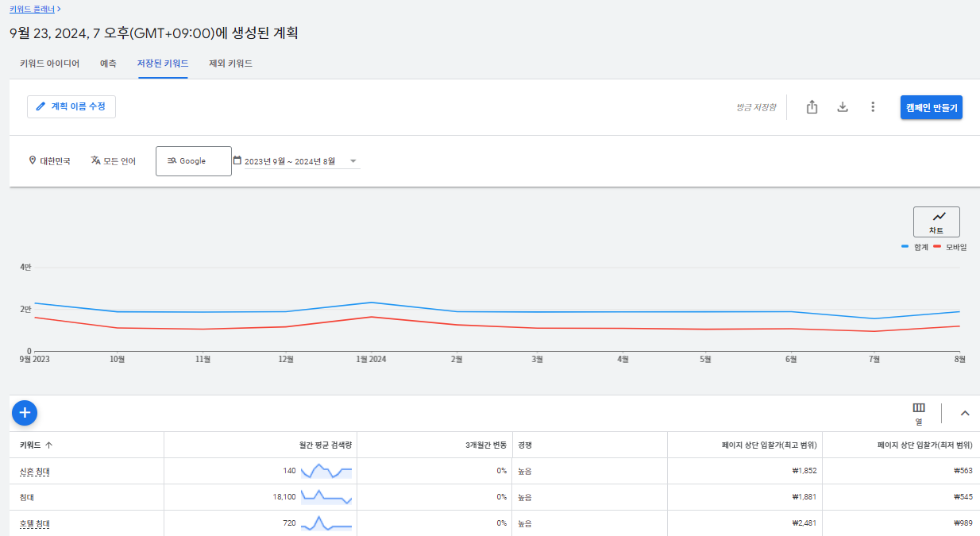This screenshot has height=536, width=980.
Task: Click the 모든 언어 language filter
Action: [114, 161]
